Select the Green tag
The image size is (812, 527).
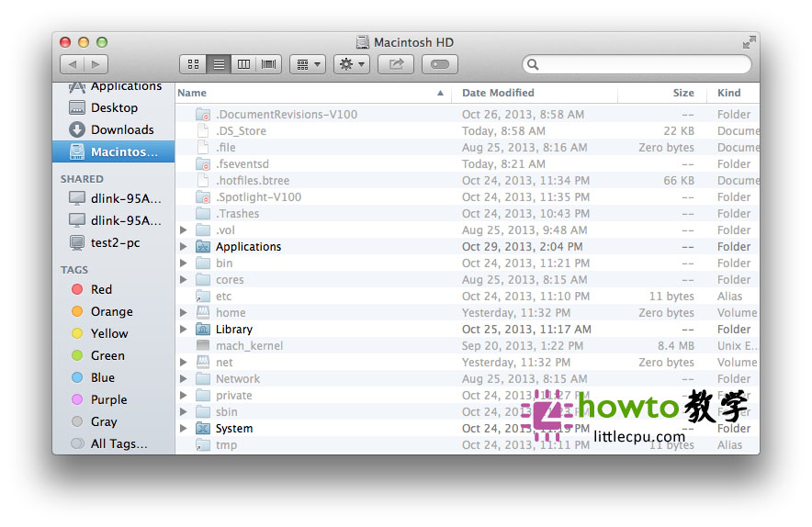[x=113, y=355]
